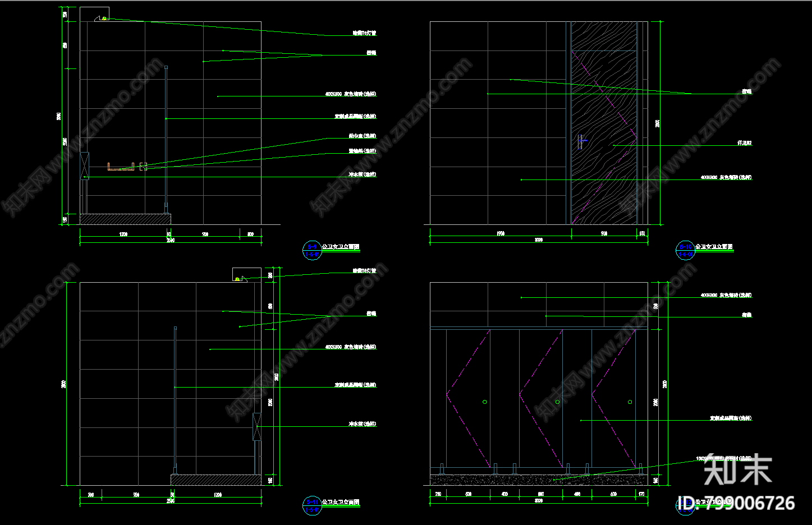Select '400X300 灰色墙砖' label in drawing 5-10

pyautogui.click(x=726, y=177)
